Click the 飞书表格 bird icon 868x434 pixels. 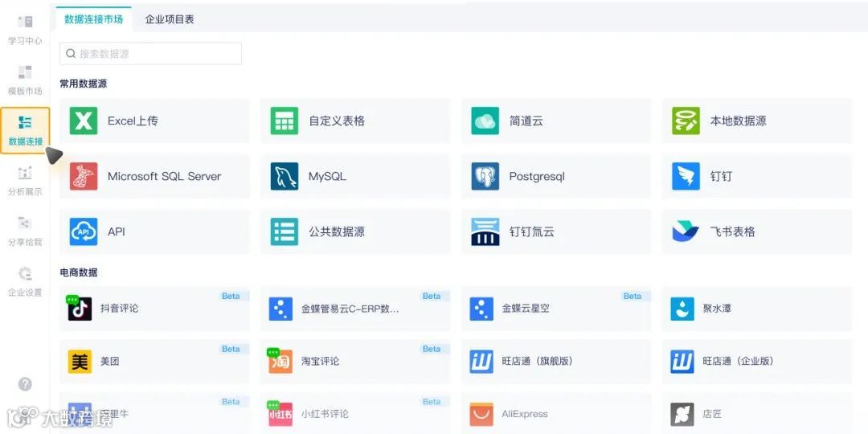coord(686,231)
